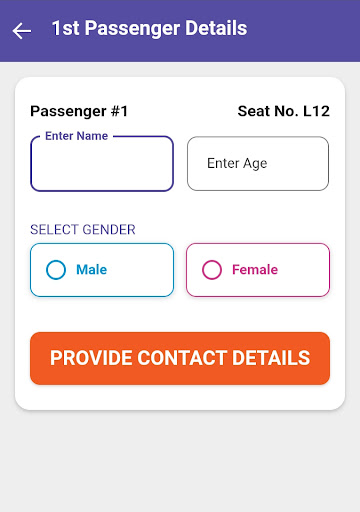Choose the pink-bordered Female option box
This screenshot has width=360, height=512.
click(258, 270)
